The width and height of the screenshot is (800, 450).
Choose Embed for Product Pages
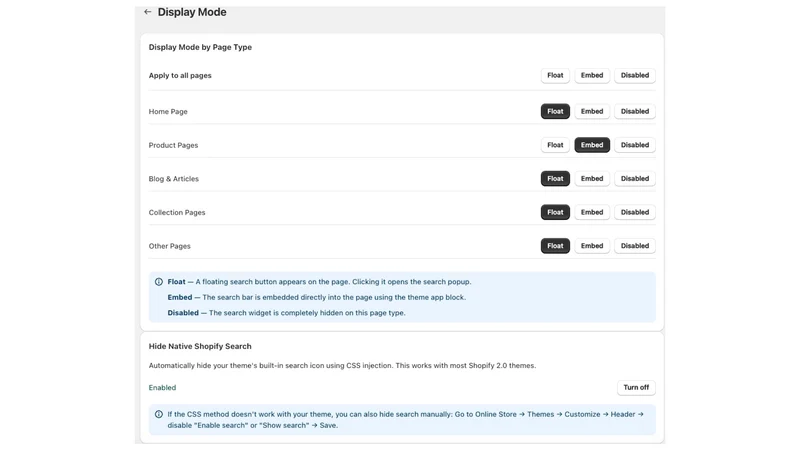[x=592, y=145]
